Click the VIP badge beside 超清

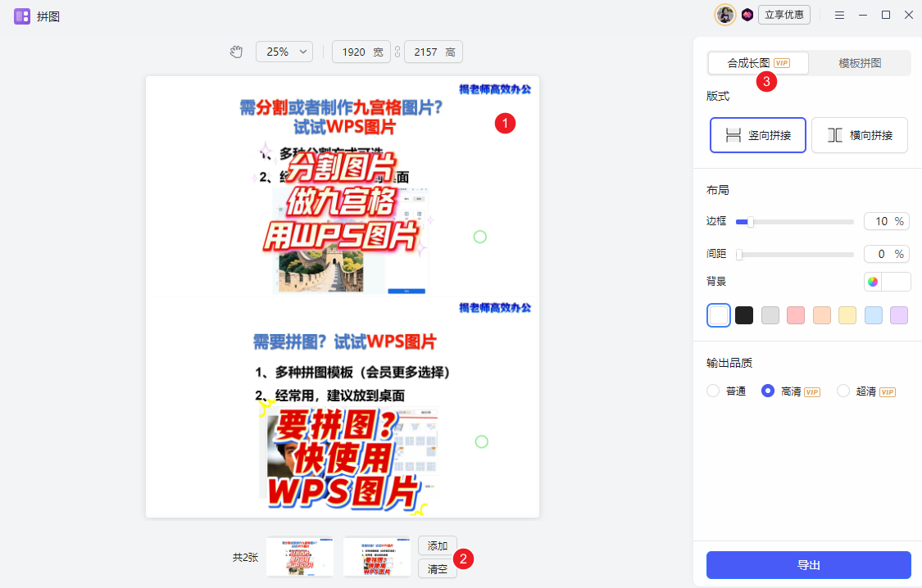coord(888,392)
